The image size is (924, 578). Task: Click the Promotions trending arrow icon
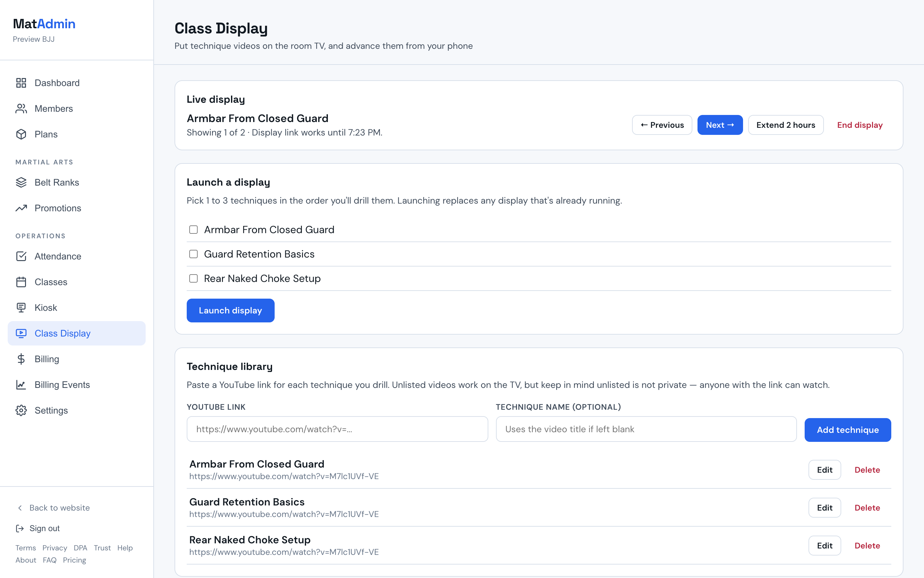click(21, 208)
